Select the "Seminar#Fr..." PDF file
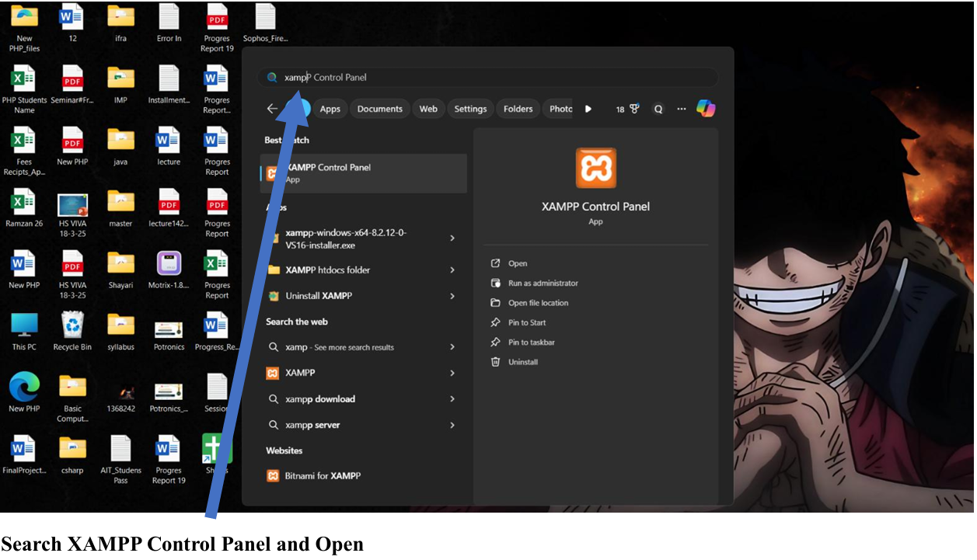This screenshot has width=977, height=560. coord(72,85)
